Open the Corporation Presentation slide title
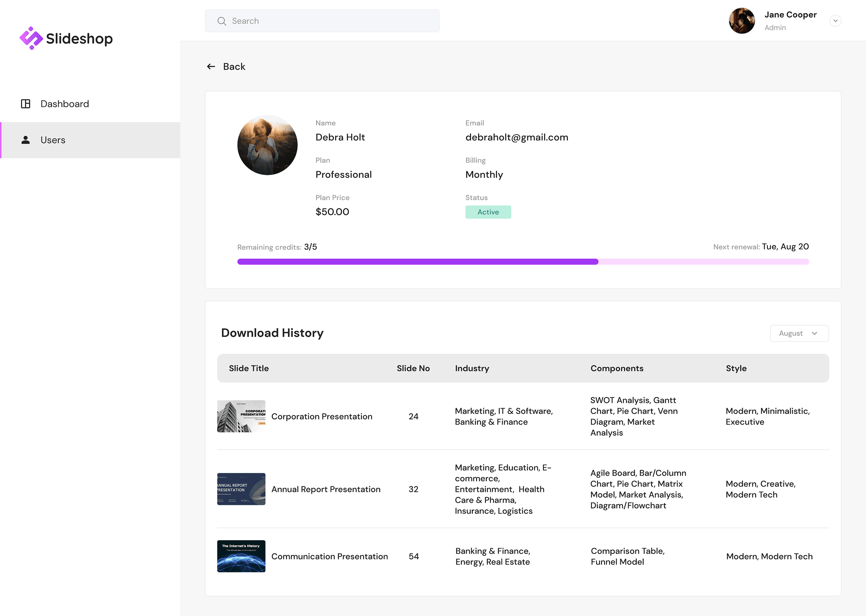 [x=322, y=416]
